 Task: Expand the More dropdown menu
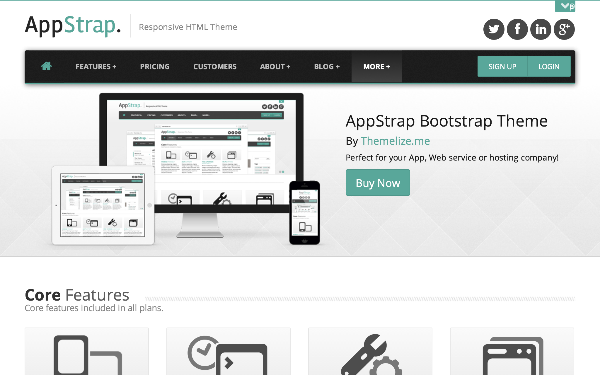[377, 67]
